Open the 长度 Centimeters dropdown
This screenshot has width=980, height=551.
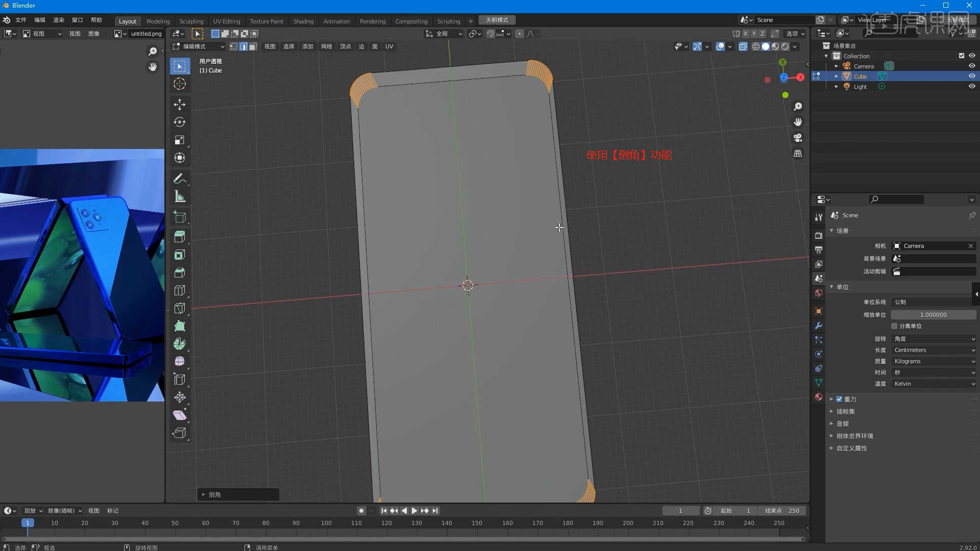(x=934, y=350)
